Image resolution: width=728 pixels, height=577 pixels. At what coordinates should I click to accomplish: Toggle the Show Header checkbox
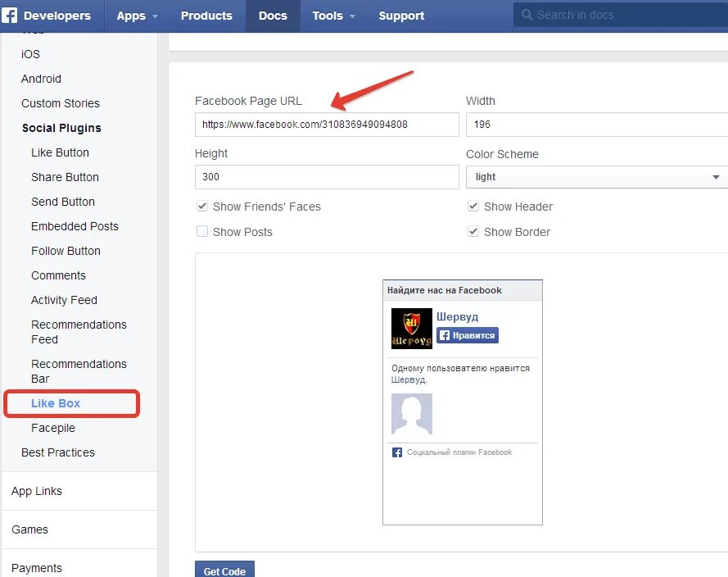click(473, 206)
